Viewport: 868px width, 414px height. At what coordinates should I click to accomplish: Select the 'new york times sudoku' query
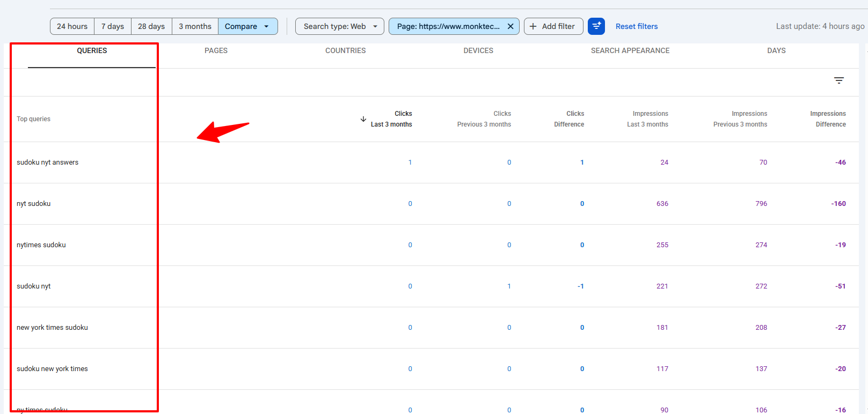pos(52,328)
